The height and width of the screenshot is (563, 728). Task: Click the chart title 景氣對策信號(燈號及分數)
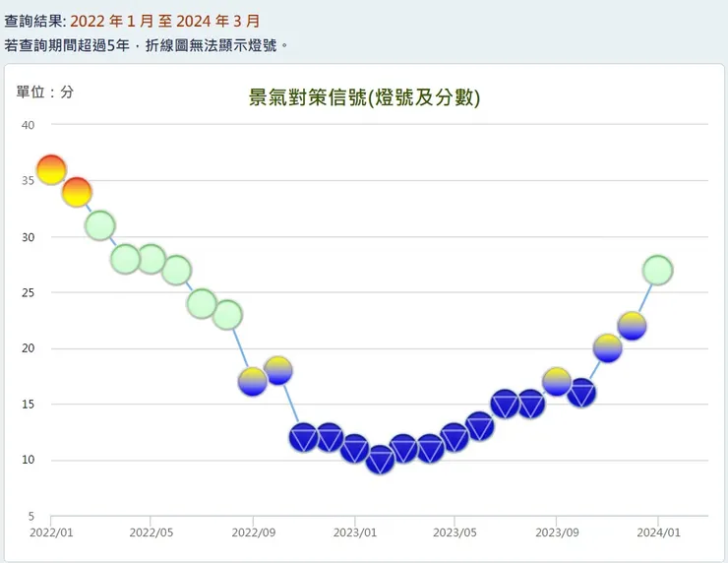click(364, 97)
